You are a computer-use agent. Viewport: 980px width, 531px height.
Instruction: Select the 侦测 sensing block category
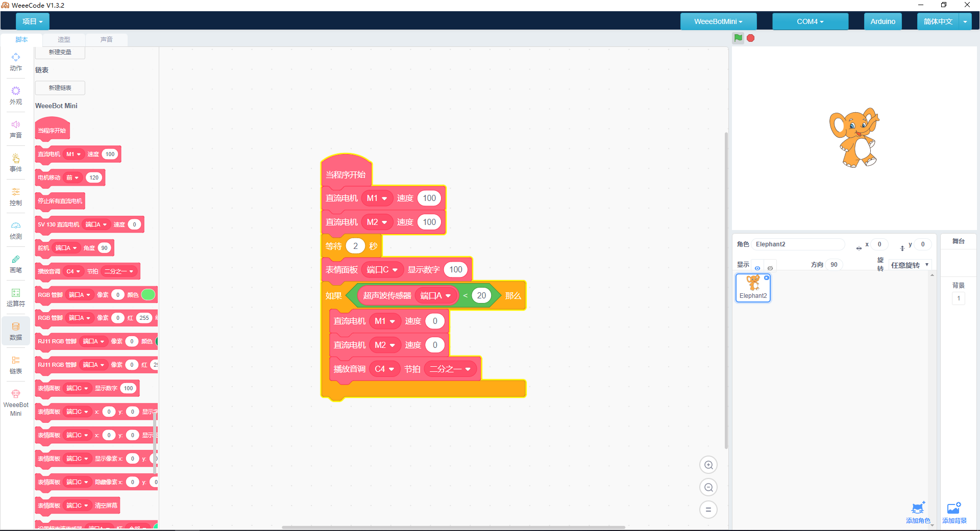(16, 230)
